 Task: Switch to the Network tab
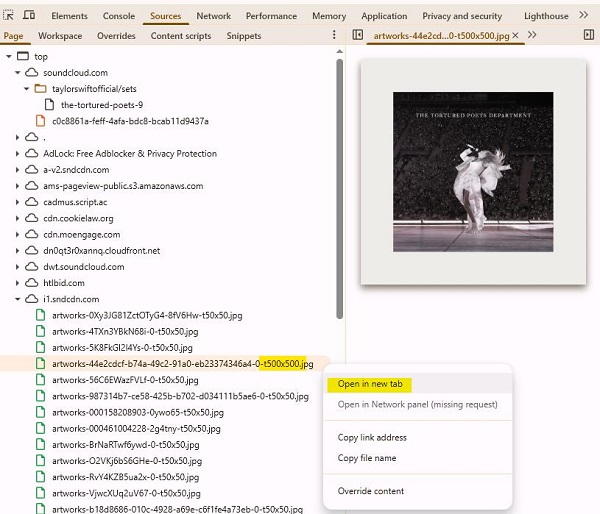[x=214, y=16]
